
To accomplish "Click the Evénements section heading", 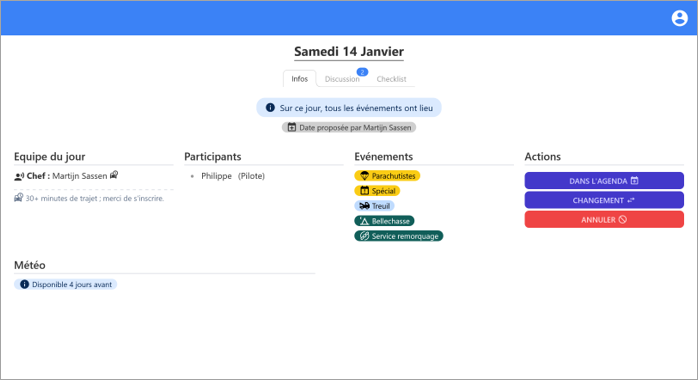I will click(x=384, y=157).
